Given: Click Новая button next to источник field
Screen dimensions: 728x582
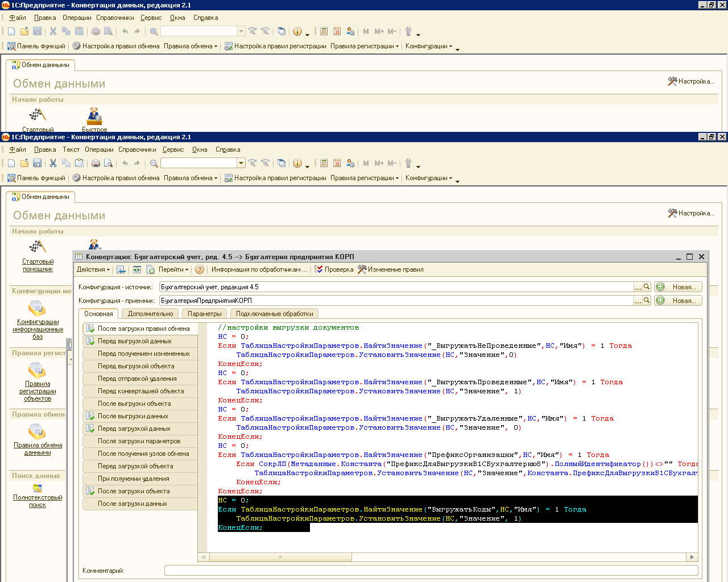Looking at the screenshot, I should (x=678, y=287).
